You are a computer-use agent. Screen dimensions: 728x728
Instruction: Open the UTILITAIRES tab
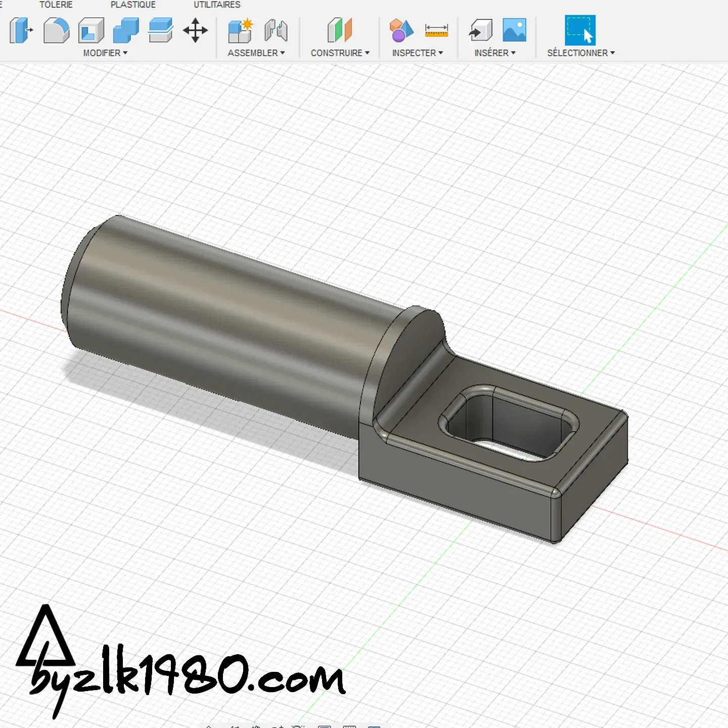click(217, 5)
